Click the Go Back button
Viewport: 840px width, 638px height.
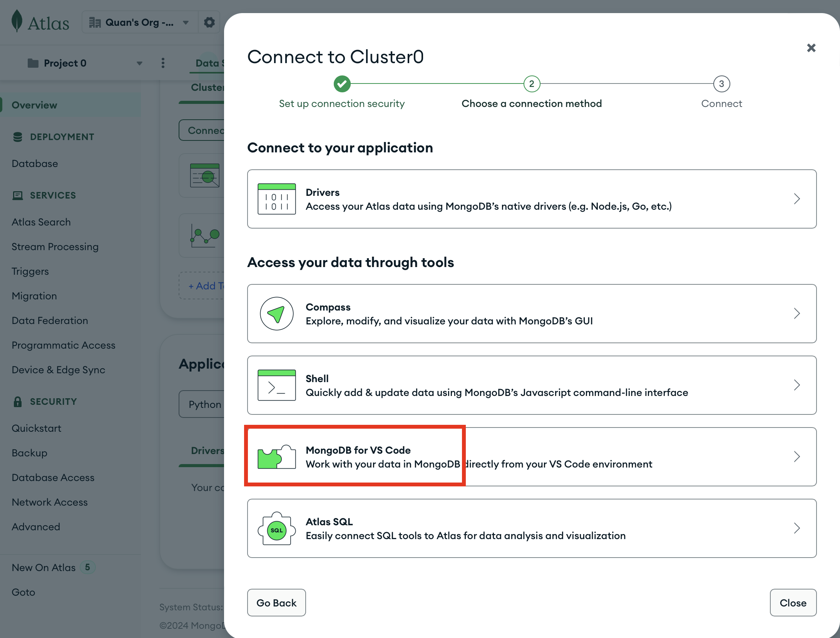click(x=276, y=603)
